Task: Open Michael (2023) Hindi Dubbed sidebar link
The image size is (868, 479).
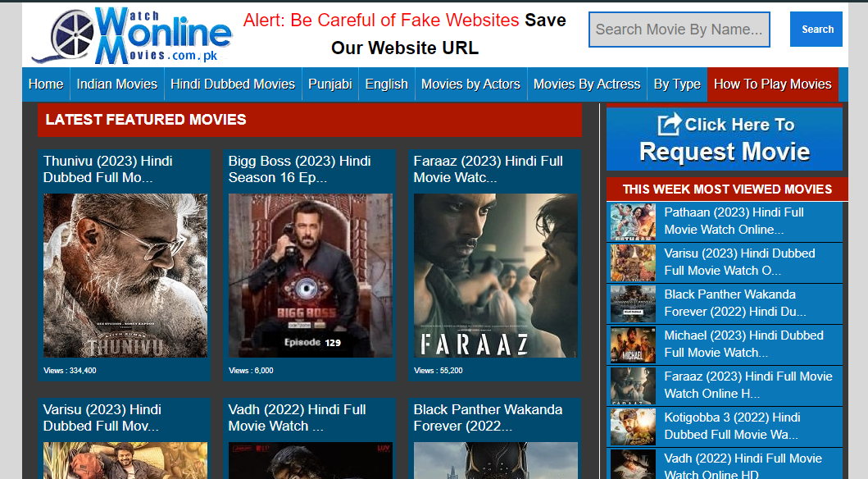Action: (744, 344)
